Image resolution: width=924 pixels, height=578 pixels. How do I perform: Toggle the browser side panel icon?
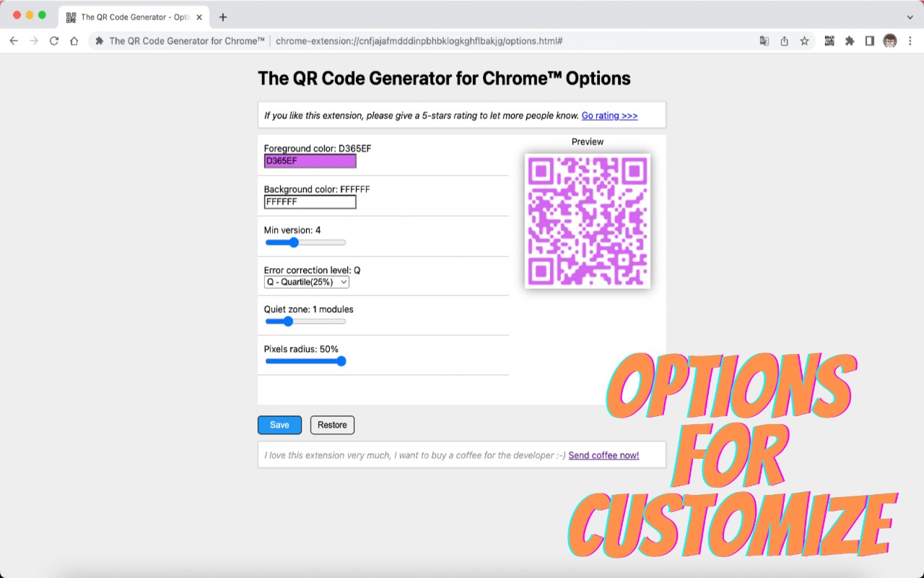coord(870,41)
